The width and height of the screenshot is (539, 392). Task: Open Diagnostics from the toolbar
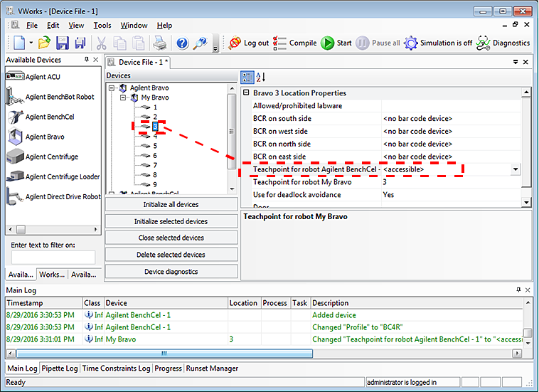(x=483, y=43)
